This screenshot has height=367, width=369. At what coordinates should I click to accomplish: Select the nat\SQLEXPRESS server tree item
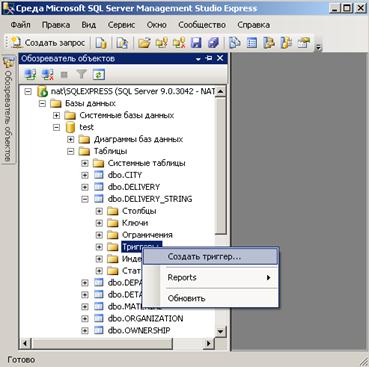(133, 91)
